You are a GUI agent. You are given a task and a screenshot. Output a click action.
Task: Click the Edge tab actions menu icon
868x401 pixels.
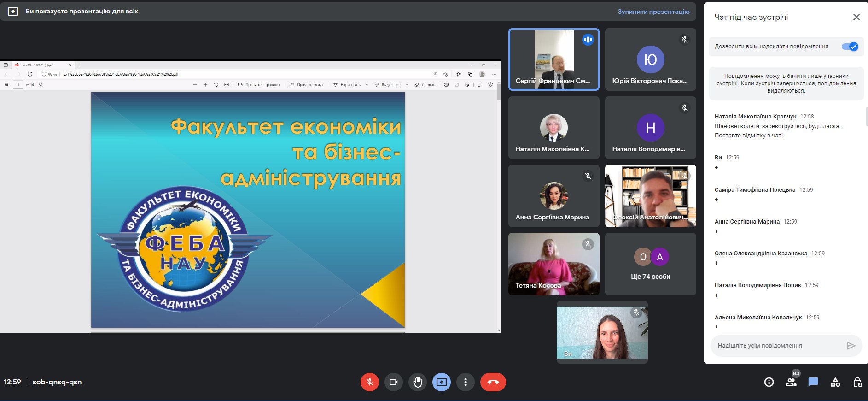point(6,65)
